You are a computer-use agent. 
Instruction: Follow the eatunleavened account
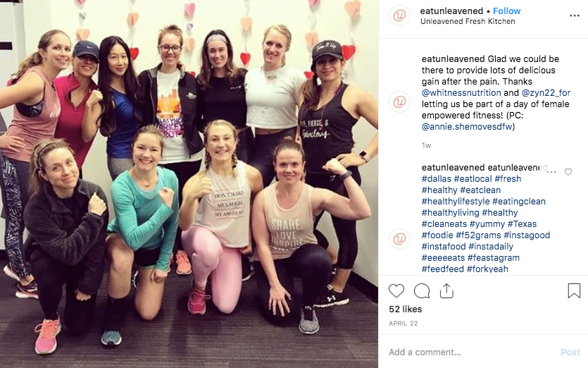506,11
